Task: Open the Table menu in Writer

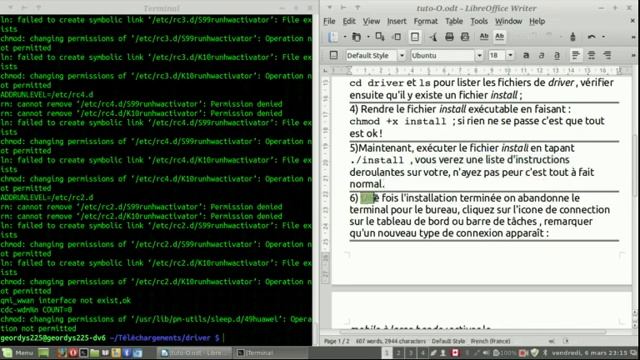Action: pos(454,21)
